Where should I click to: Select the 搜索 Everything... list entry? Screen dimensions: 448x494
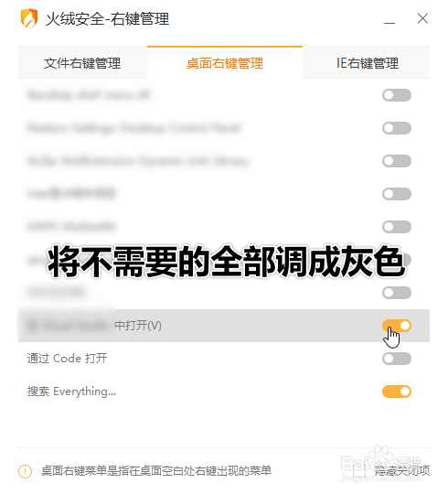pyautogui.click(x=224, y=392)
